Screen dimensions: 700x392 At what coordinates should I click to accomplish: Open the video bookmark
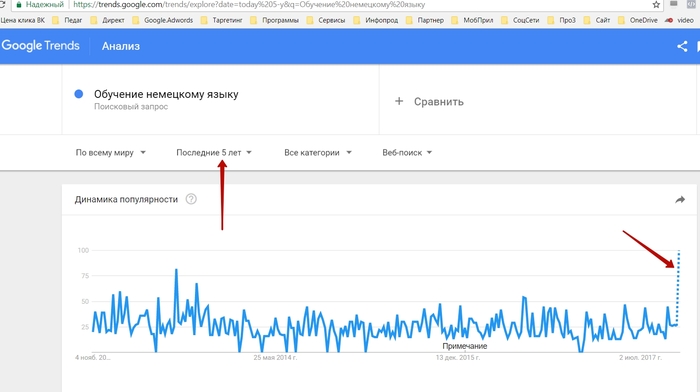click(679, 20)
